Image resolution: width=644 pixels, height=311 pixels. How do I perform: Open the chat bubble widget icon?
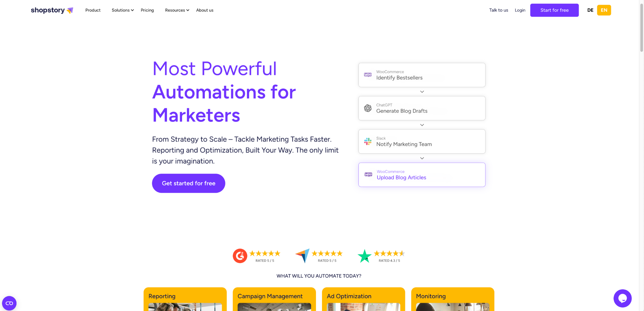(622, 298)
